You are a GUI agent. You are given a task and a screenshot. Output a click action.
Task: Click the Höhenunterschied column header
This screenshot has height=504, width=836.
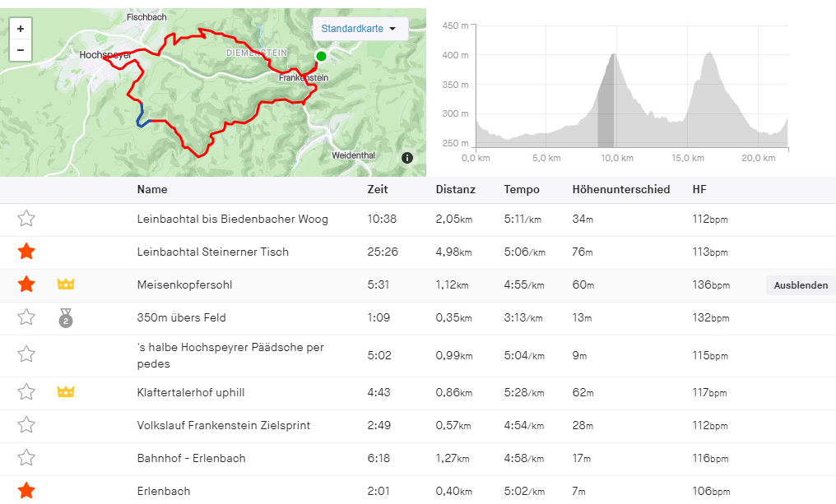tap(620, 189)
